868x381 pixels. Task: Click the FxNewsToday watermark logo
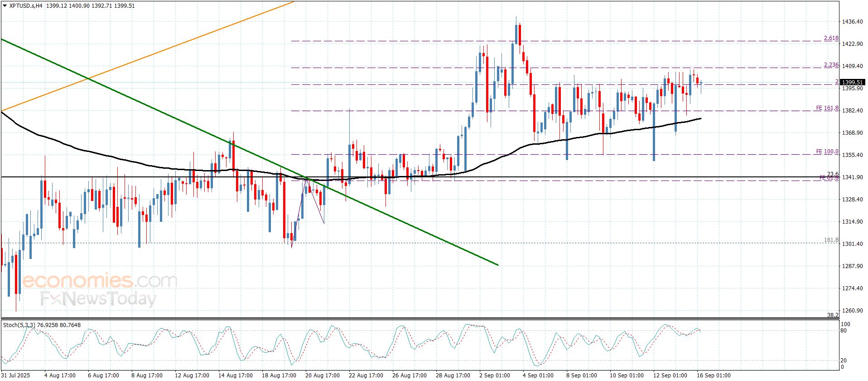98,299
